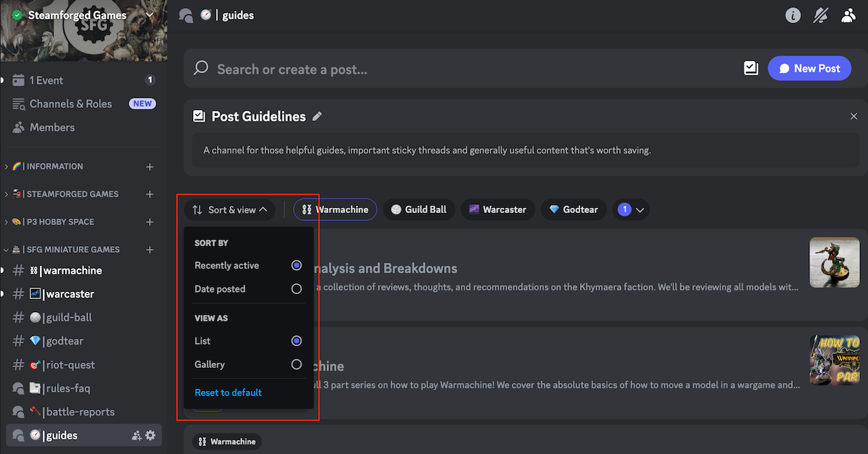The image size is (868, 454).
Task: Show the member list icon
Action: click(x=848, y=15)
